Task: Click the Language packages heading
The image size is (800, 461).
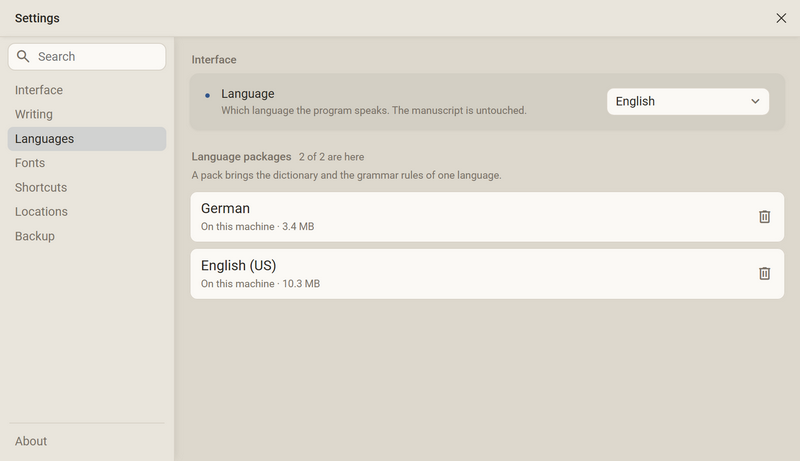Action: point(241,157)
